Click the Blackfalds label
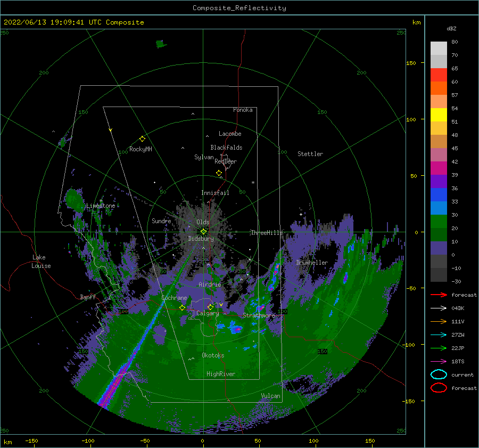Viewport: 479px width, 448px height. coord(226,148)
